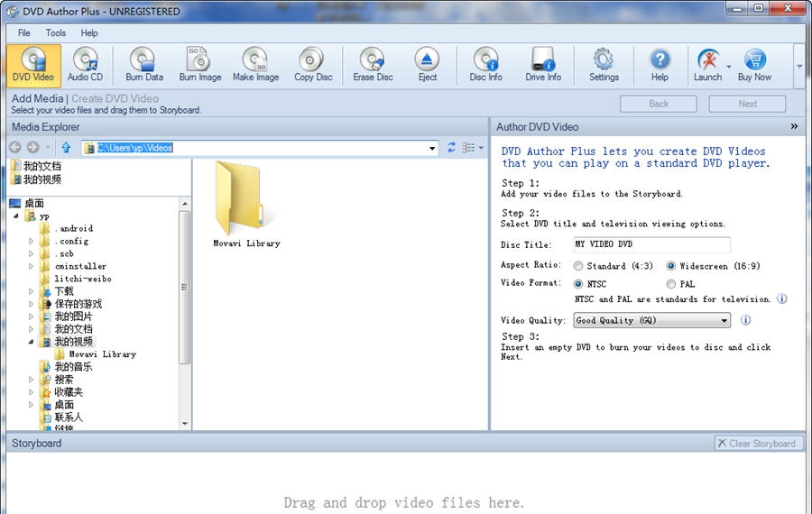Open the Tools menu
This screenshot has height=514, width=812.
click(x=56, y=33)
